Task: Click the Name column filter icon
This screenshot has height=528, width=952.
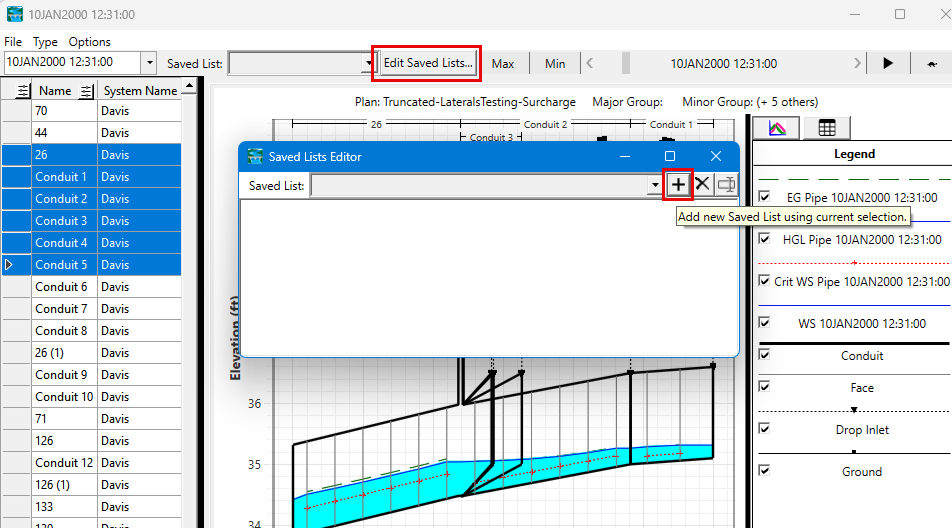Action: coord(86,91)
